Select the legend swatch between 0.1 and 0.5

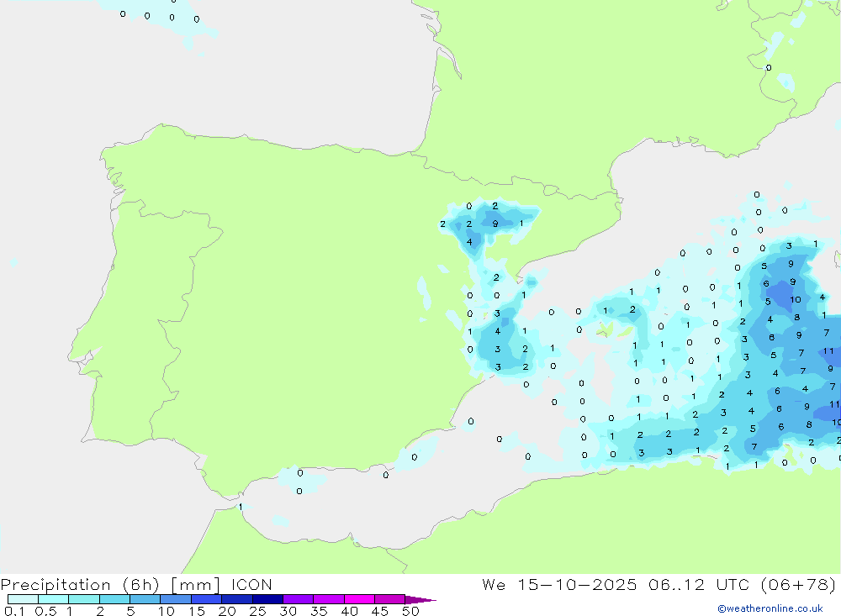click(23, 599)
